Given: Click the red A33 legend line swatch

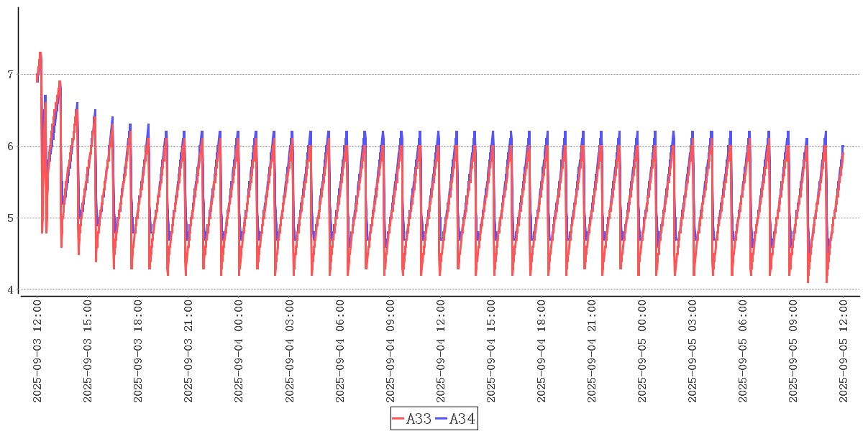Looking at the screenshot, I should tap(398, 419).
